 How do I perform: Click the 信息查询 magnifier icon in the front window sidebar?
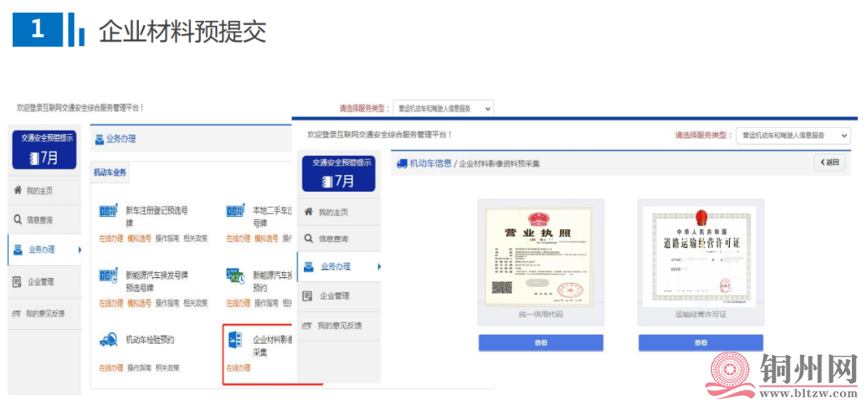309,239
